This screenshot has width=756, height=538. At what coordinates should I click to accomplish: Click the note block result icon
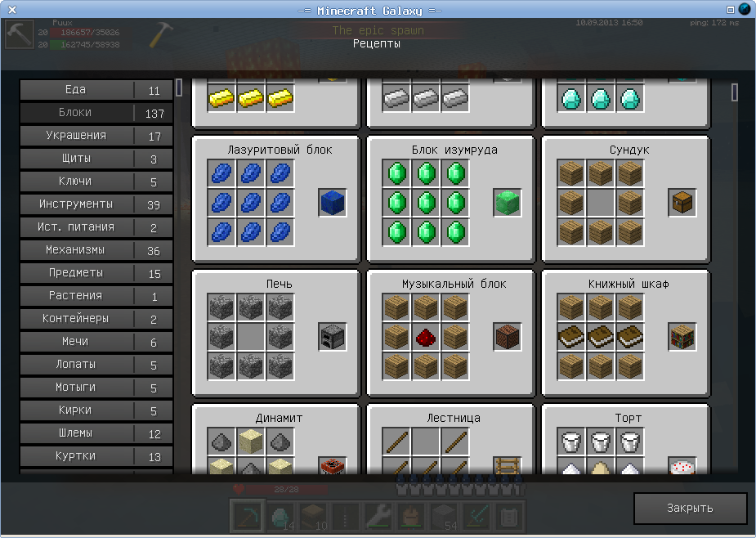click(x=508, y=337)
